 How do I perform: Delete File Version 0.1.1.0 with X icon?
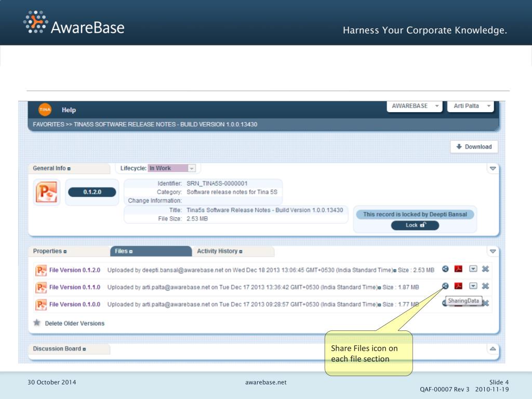tap(486, 286)
